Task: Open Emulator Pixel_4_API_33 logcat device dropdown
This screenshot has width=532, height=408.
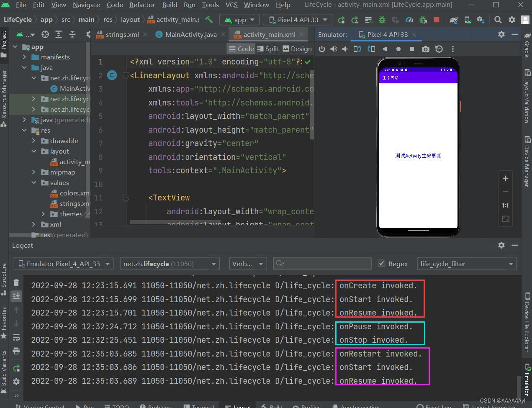Action: 64,264
